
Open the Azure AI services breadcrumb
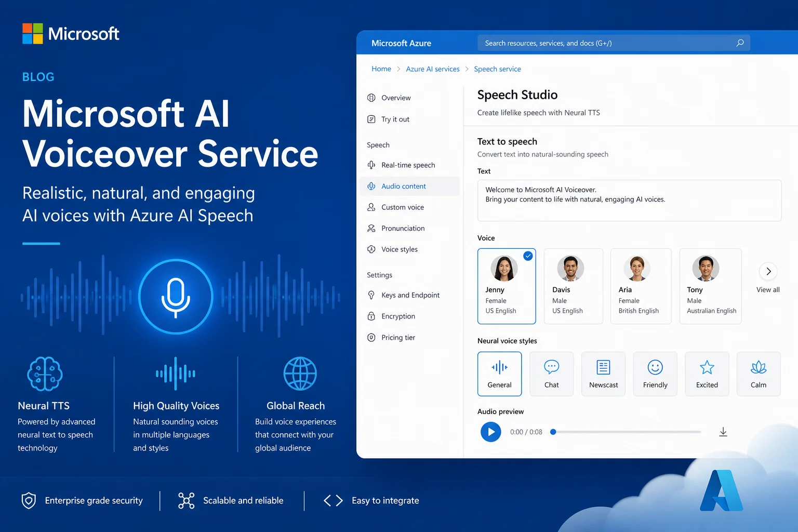point(433,69)
